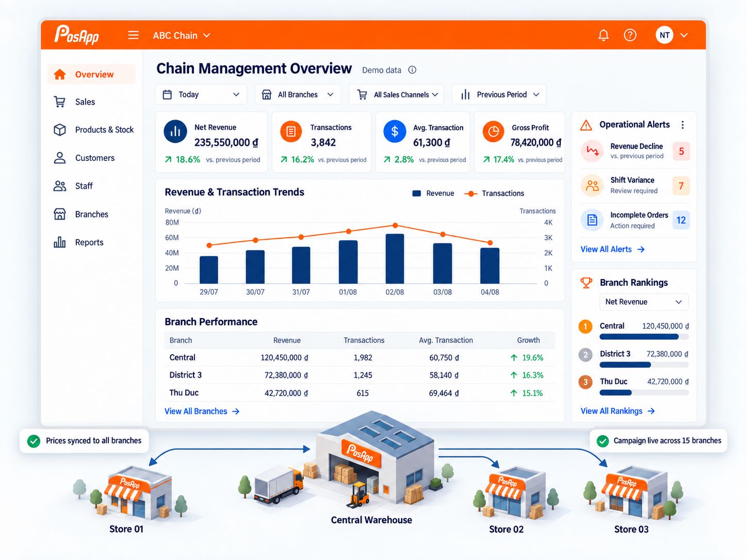
Task: Open Staff in the sidebar
Action: [91, 186]
